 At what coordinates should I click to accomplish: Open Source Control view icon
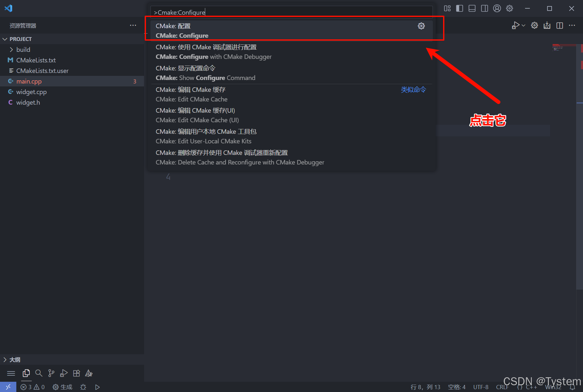tap(51, 373)
